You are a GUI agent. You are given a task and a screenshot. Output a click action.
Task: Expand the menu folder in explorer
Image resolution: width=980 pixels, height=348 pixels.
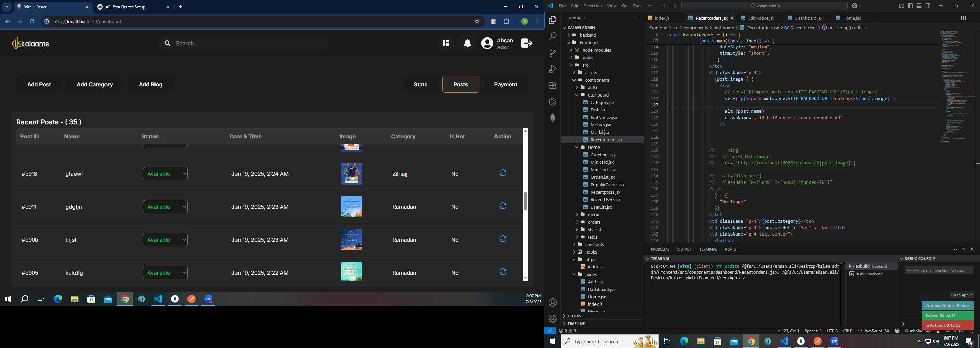[593, 215]
